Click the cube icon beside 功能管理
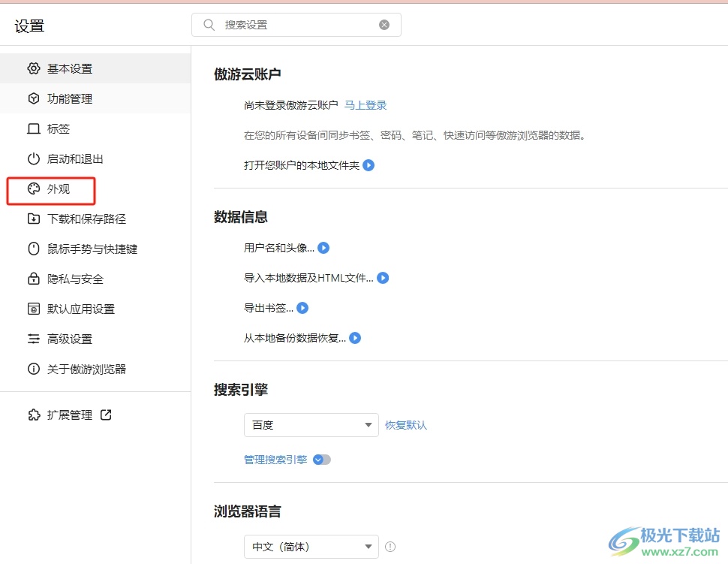728x564 pixels. [34, 98]
